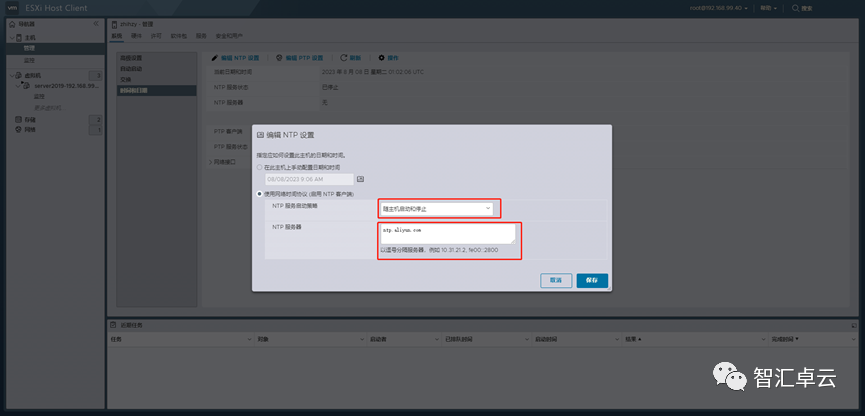865x416 pixels.
Task: Click Save button in NTP dialog
Action: [x=592, y=280]
